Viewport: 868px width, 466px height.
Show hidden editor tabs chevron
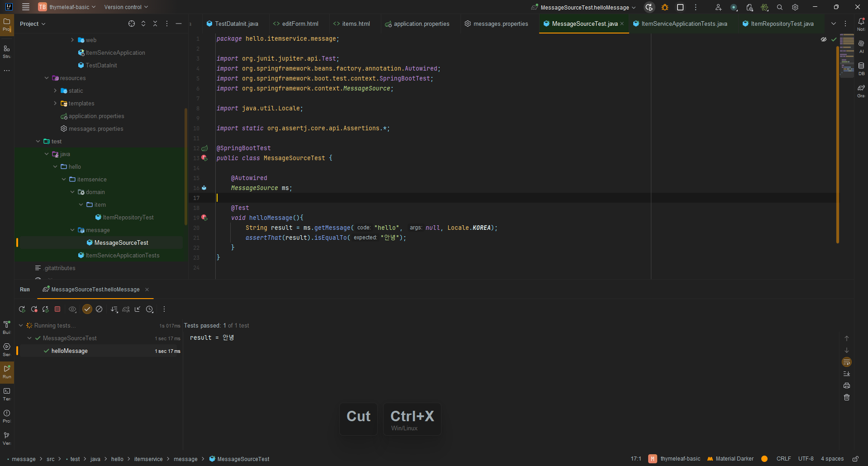[834, 24]
